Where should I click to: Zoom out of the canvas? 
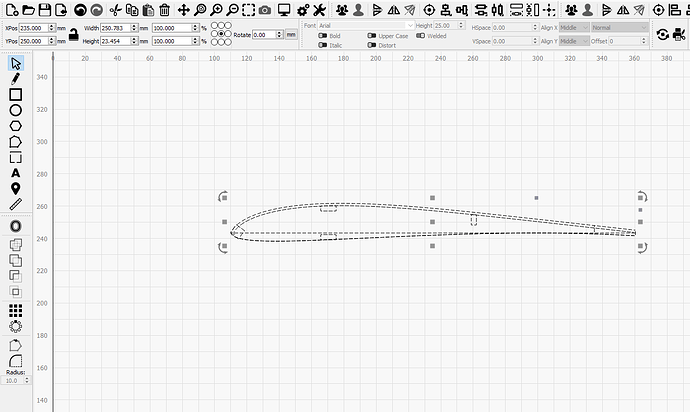232,10
